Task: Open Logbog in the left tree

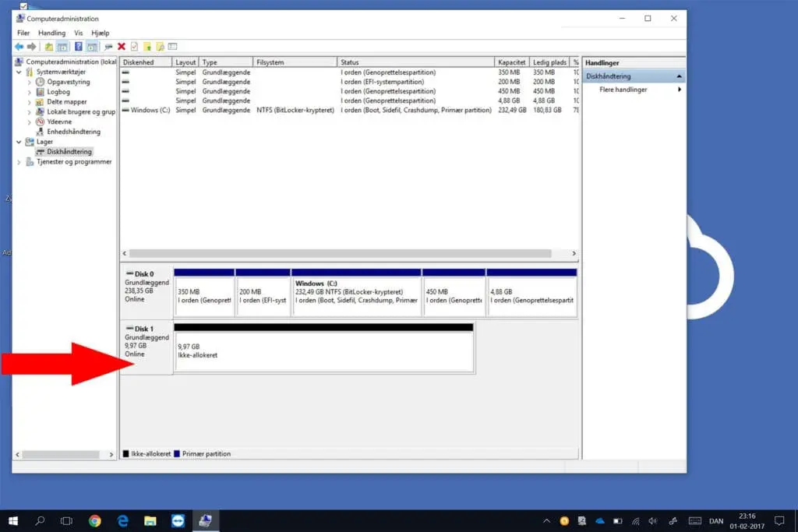Action: [x=58, y=92]
